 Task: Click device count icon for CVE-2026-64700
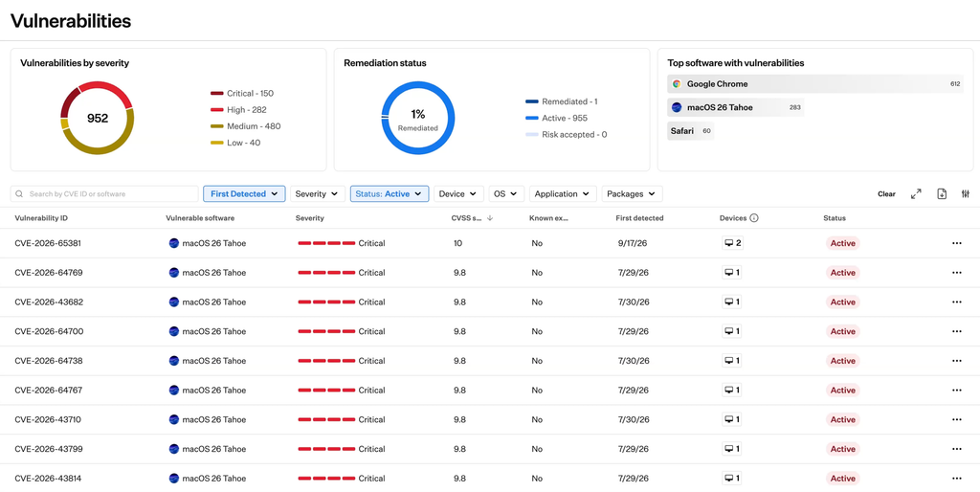point(732,331)
